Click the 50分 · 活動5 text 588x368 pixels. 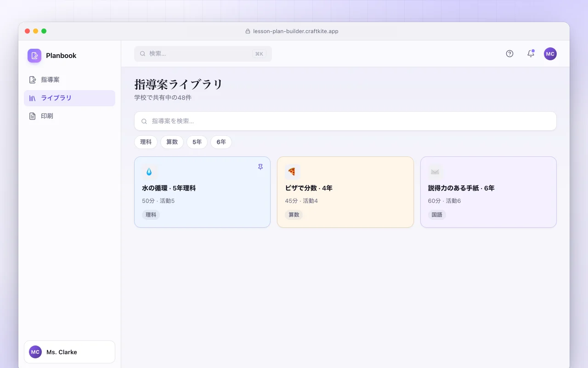[x=158, y=201]
